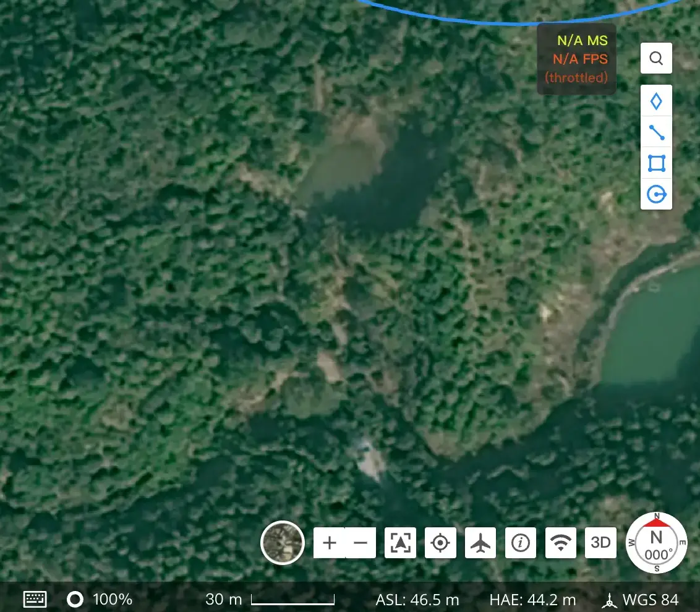Switch to 3D view
Image resolution: width=700 pixels, height=612 pixels.
pyautogui.click(x=600, y=543)
